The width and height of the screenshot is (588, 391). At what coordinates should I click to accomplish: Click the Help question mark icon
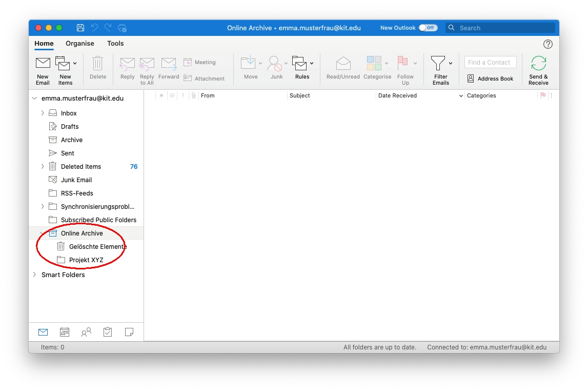click(x=548, y=44)
